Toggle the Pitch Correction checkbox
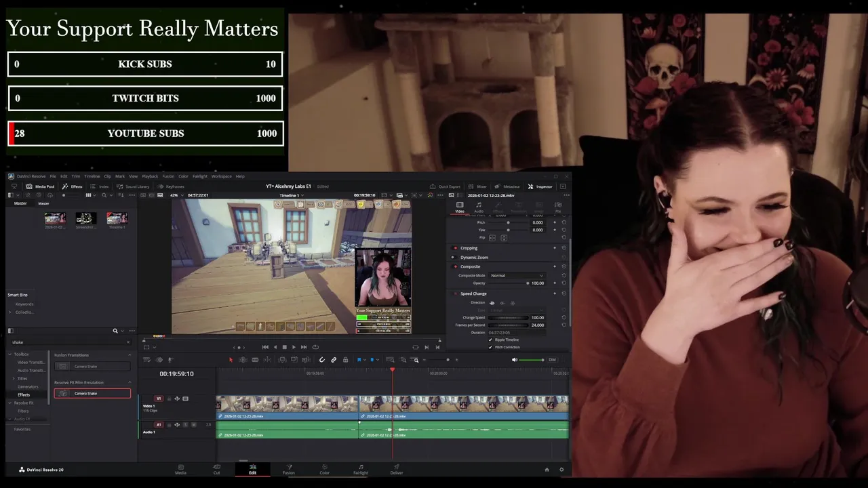The height and width of the screenshot is (488, 868). [490, 347]
